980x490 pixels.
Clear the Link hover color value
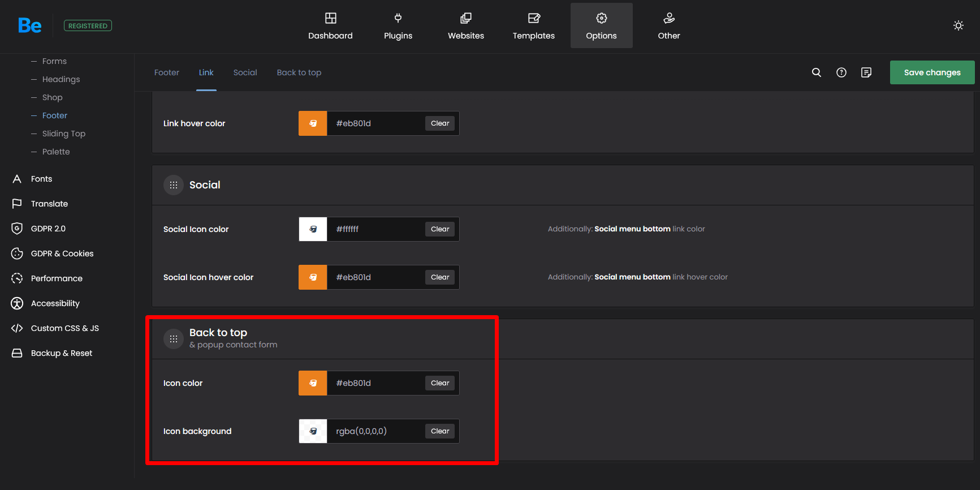pos(439,123)
